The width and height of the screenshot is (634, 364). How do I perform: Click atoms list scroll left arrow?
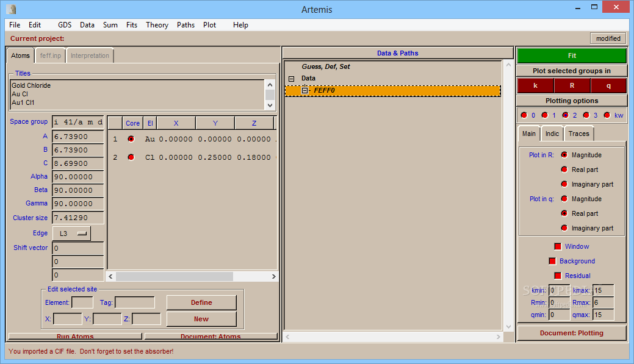[x=110, y=277]
